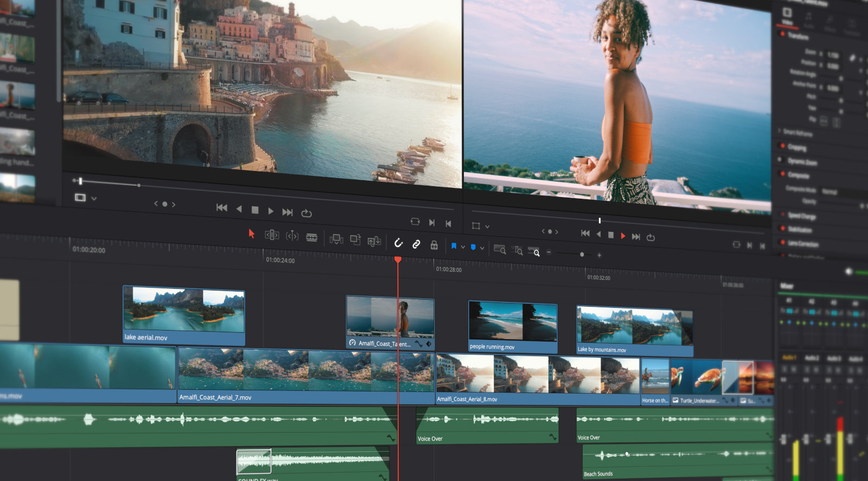Add a blue flag to the clip
Viewport: 868px width, 481px height.
click(x=454, y=246)
